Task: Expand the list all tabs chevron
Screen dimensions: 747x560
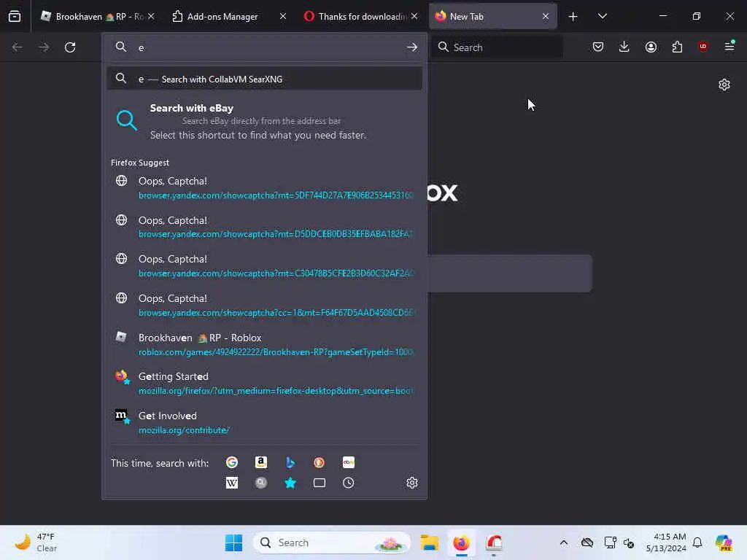Action: 602,16
